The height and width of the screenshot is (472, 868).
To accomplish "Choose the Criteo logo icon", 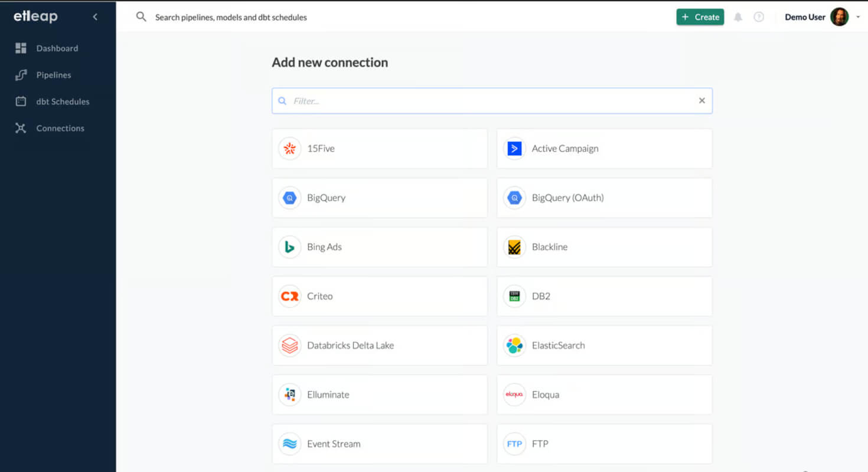I will click(x=289, y=296).
